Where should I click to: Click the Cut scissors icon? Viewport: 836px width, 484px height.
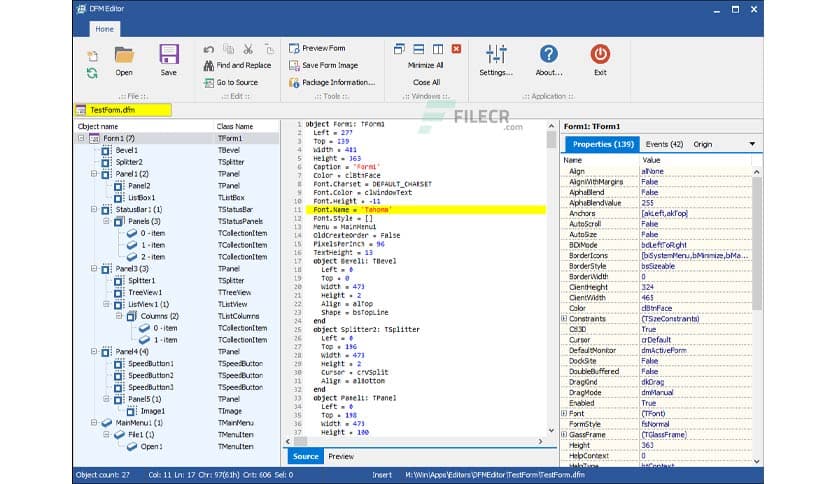[x=248, y=49]
